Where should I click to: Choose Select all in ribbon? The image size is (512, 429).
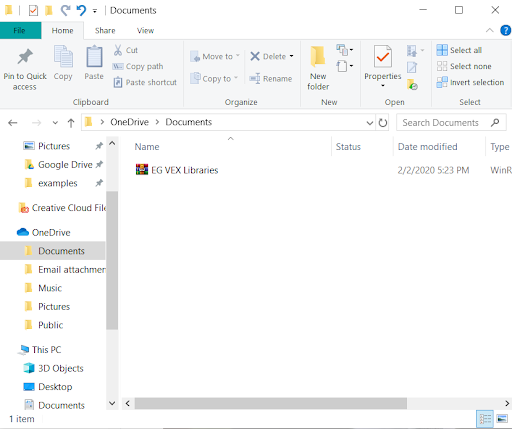coord(459,50)
